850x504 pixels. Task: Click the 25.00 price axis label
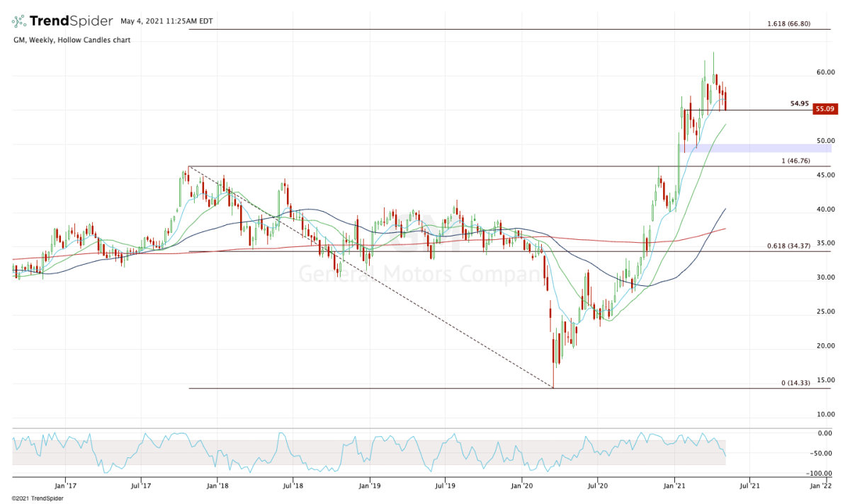tap(825, 312)
